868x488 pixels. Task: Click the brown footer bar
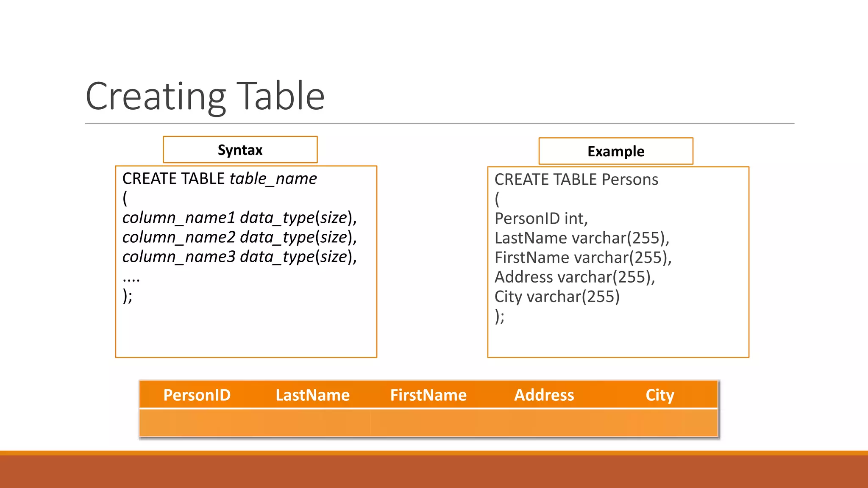coord(434,471)
